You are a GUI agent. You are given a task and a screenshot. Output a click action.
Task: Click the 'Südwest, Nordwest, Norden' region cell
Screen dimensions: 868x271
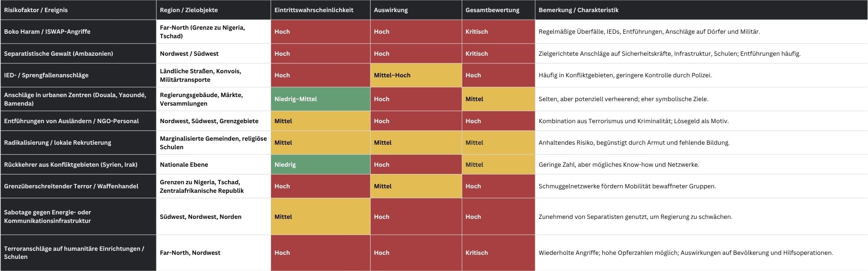click(200, 217)
